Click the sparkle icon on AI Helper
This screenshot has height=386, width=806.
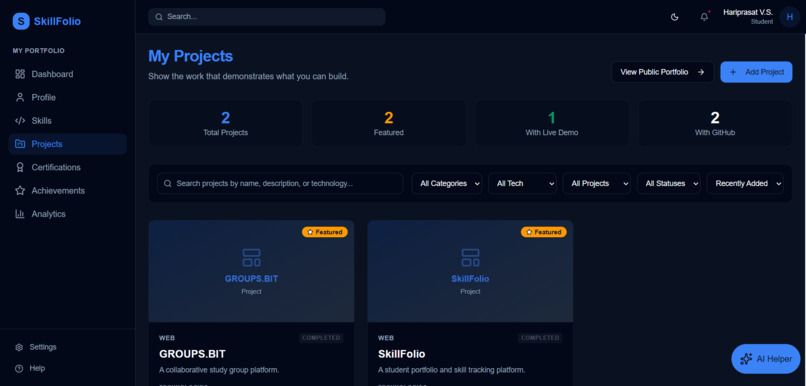tap(746, 359)
